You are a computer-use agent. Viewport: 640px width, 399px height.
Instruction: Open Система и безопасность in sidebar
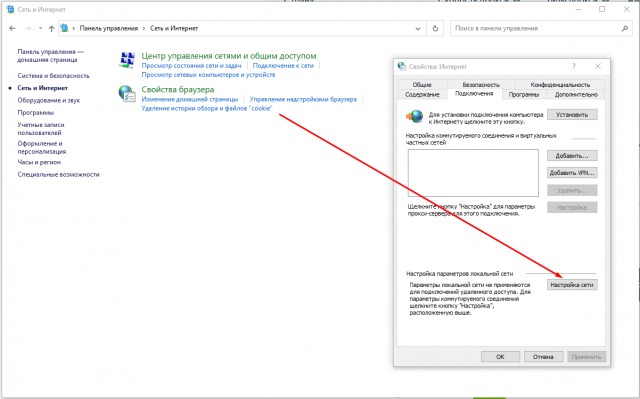(x=53, y=75)
